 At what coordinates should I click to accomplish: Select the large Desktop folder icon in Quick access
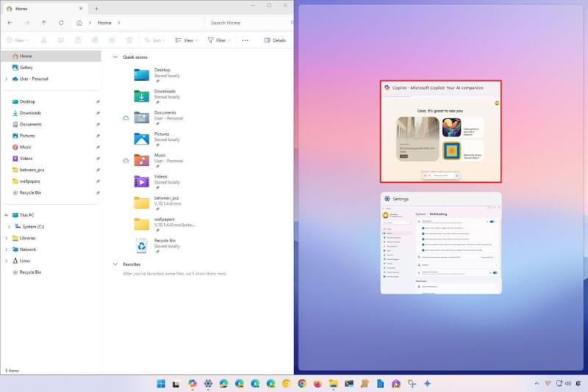pyautogui.click(x=141, y=75)
